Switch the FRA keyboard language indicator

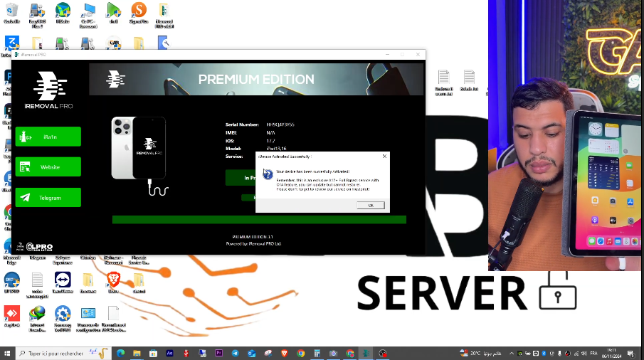tap(593, 353)
